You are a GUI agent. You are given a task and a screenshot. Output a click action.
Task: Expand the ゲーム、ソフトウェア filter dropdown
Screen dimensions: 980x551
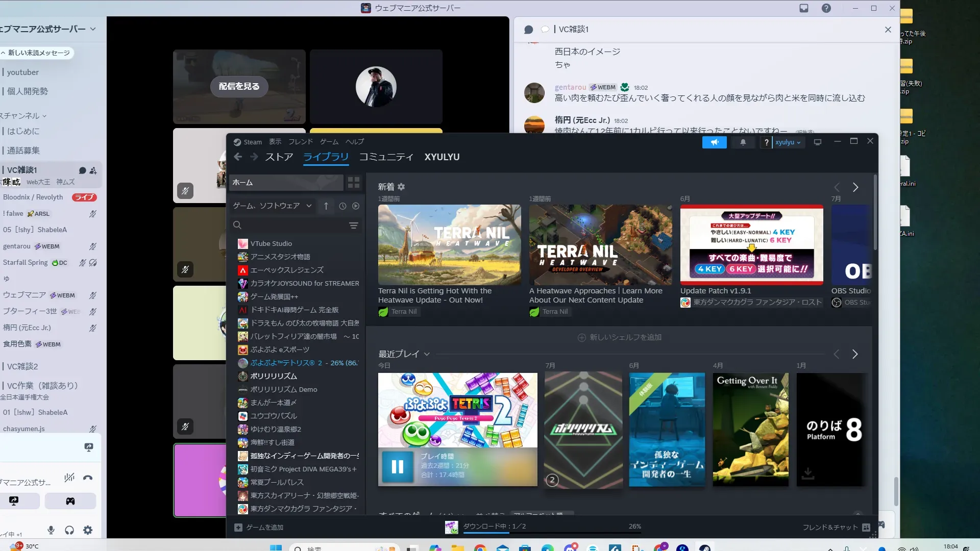pos(309,206)
